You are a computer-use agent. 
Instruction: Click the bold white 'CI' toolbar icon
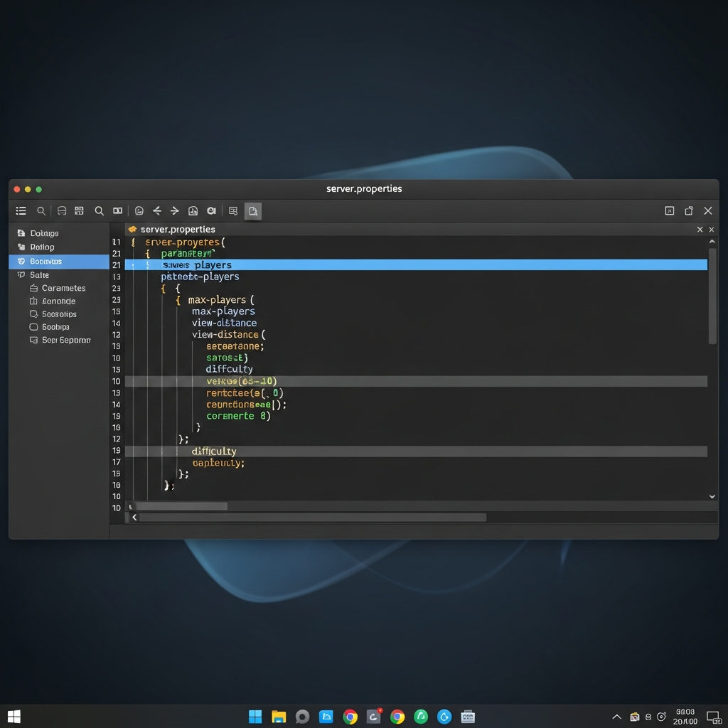click(x=211, y=210)
